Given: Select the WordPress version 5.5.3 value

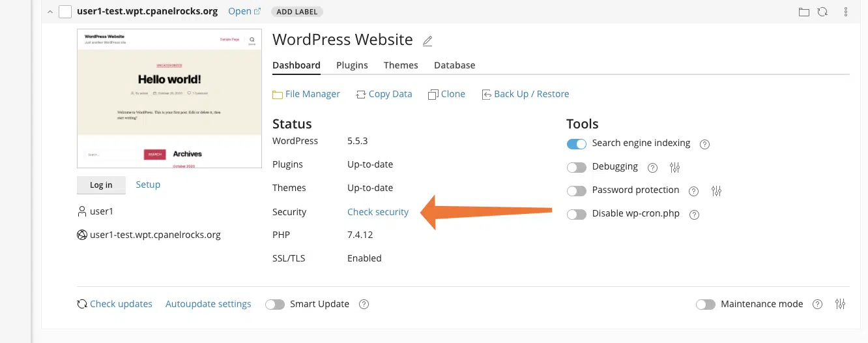Looking at the screenshot, I should pyautogui.click(x=358, y=141).
